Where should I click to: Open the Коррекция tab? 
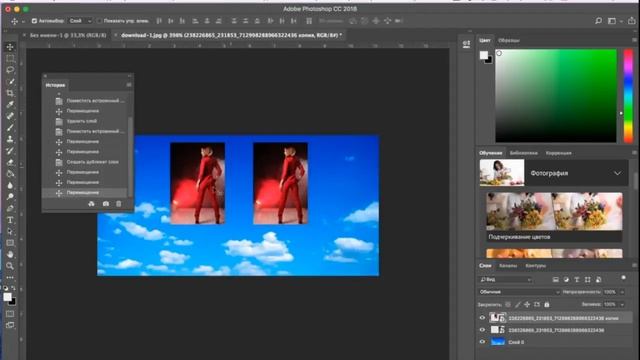558,153
